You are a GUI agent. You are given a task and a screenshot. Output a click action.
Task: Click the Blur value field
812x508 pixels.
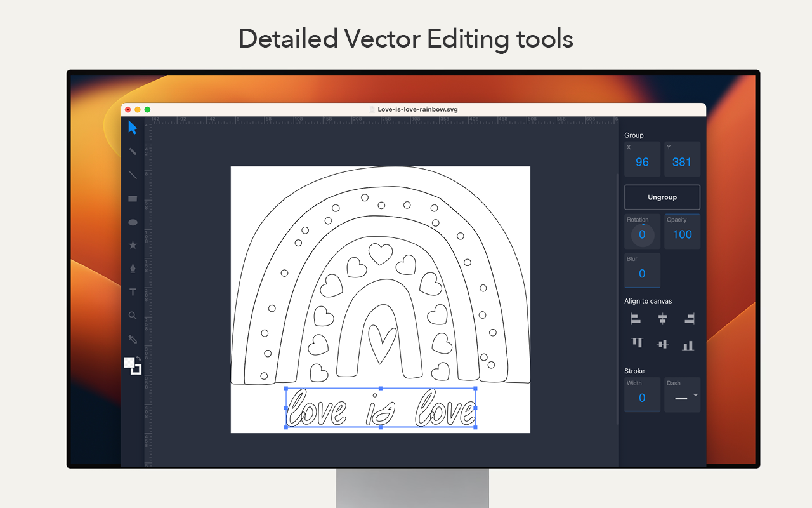tap(643, 271)
